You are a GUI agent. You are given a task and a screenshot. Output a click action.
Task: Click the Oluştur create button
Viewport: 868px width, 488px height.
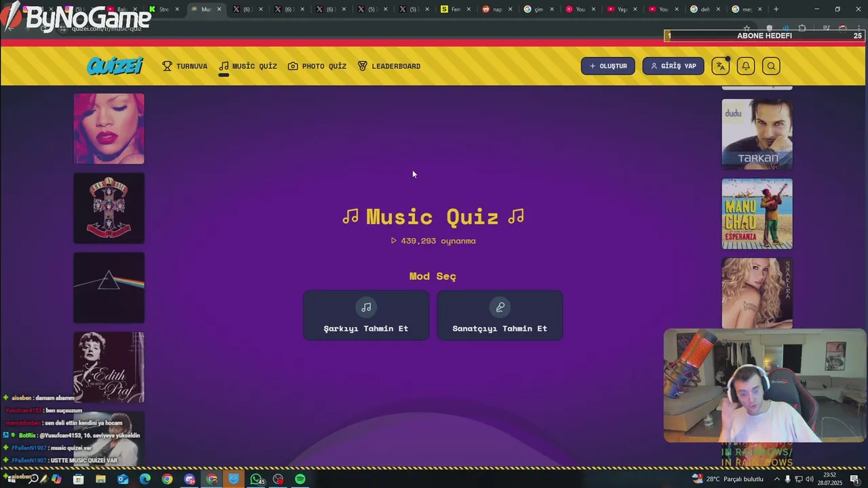(608, 66)
